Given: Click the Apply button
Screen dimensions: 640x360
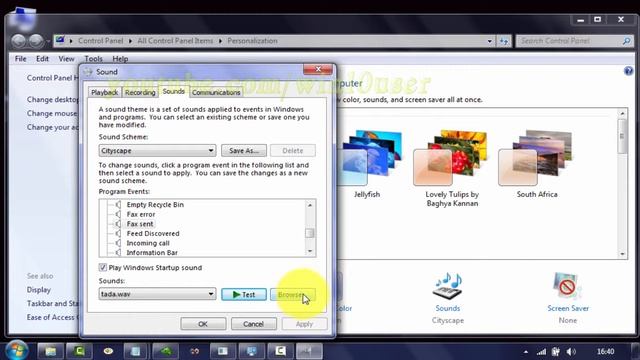Looking at the screenshot, I should point(304,324).
